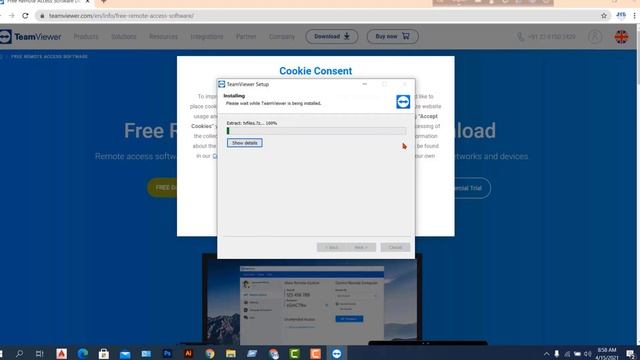Open the UK flag language selector

(621, 37)
